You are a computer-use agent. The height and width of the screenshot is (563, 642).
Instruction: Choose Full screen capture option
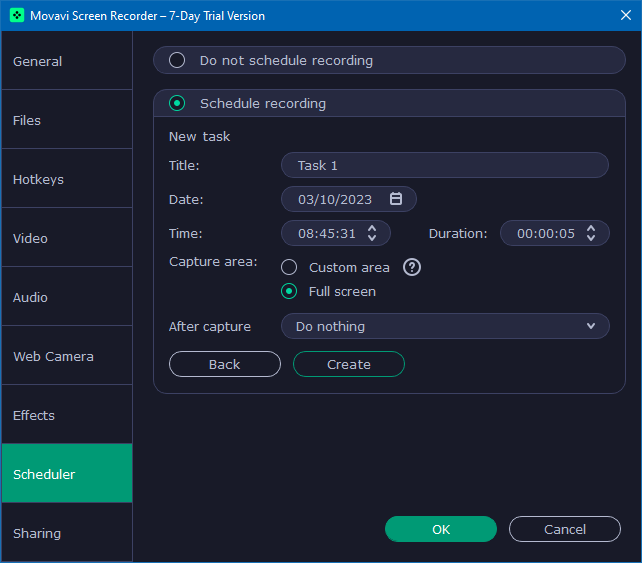(x=289, y=291)
